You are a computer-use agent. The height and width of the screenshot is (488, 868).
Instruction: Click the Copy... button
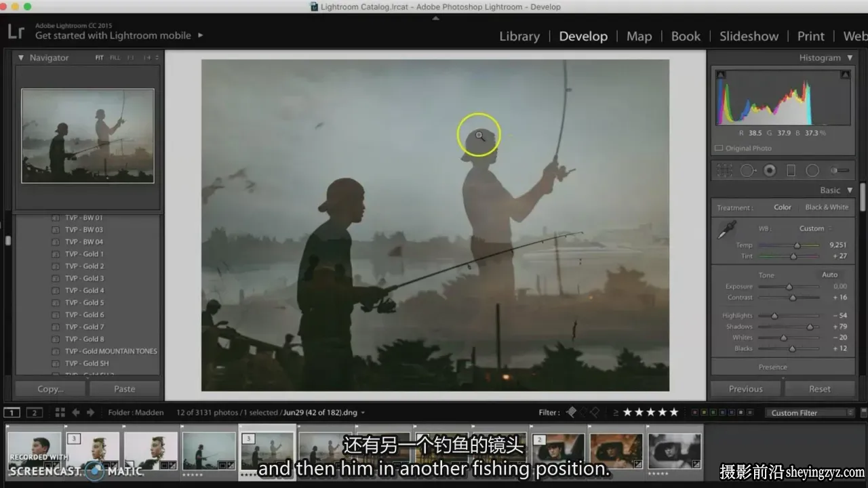[51, 389]
